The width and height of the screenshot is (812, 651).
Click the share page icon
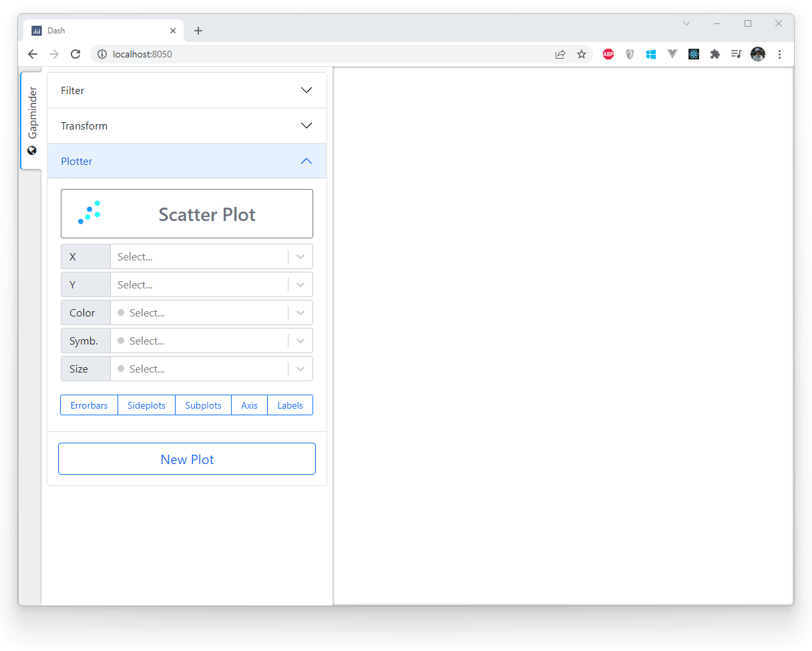[560, 54]
